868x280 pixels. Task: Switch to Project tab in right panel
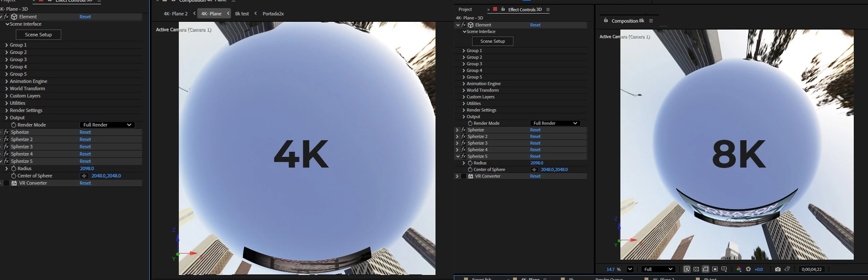(465, 9)
